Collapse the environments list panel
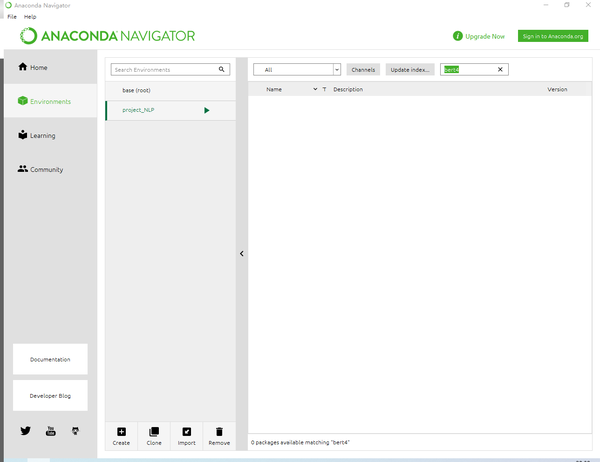The image size is (600, 462). tap(241, 253)
